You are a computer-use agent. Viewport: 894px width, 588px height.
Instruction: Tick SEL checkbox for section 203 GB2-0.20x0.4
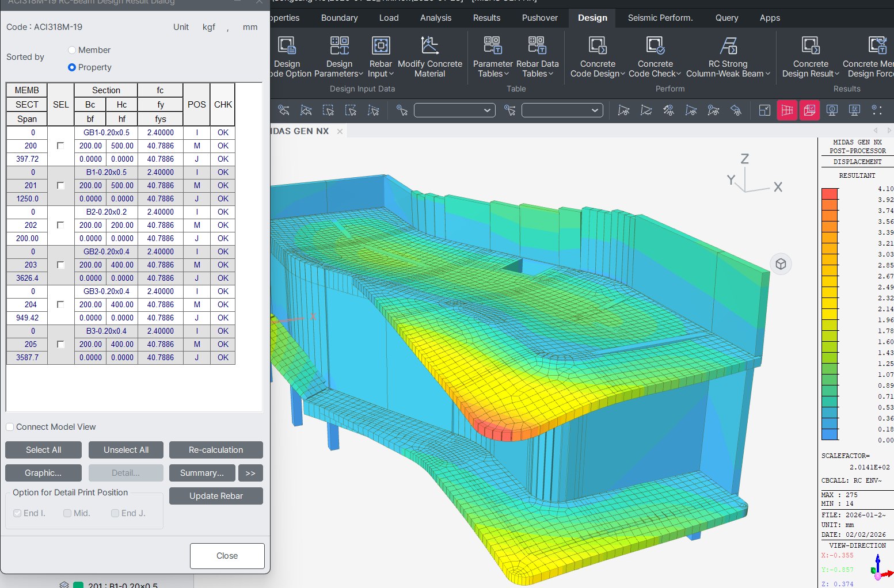coord(60,265)
